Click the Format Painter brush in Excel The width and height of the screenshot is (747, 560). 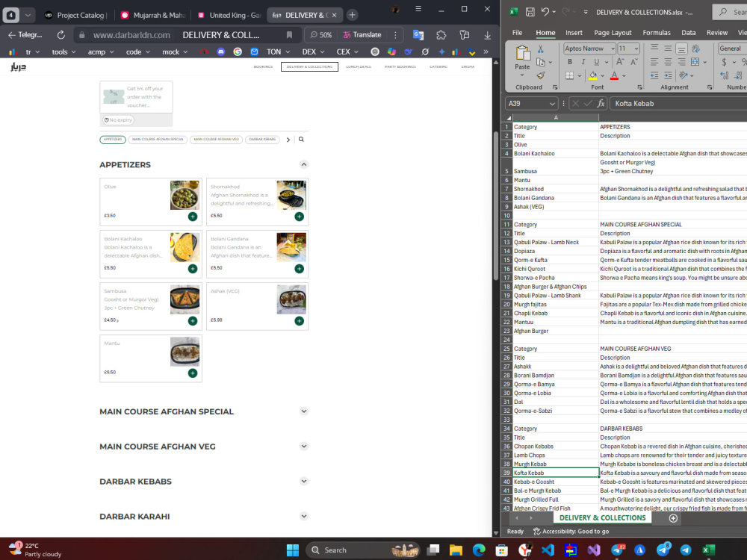(541, 75)
